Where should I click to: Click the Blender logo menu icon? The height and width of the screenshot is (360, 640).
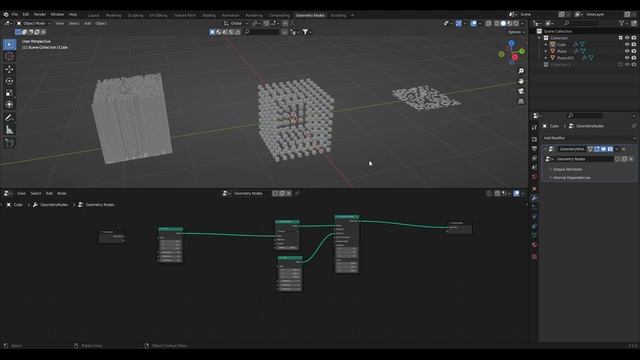point(6,15)
